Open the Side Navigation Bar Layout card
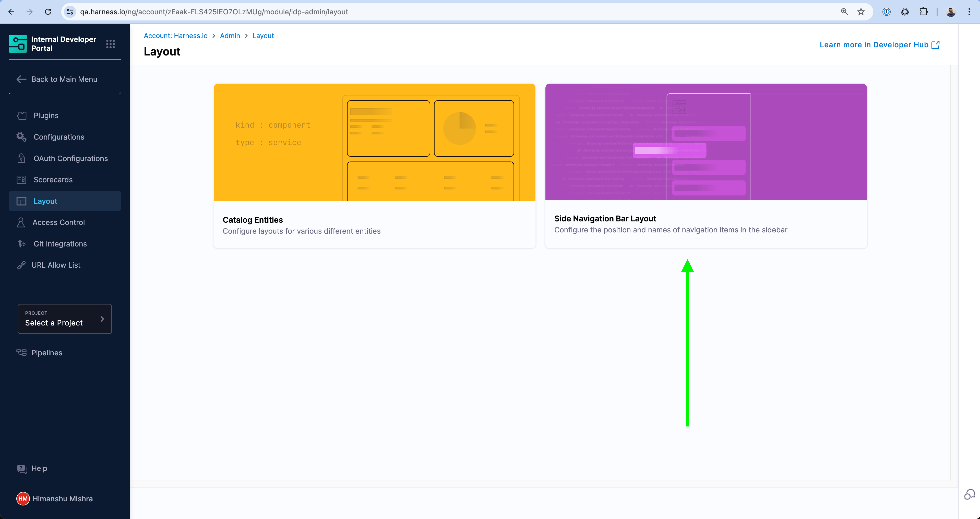This screenshot has height=519, width=980. (706, 166)
